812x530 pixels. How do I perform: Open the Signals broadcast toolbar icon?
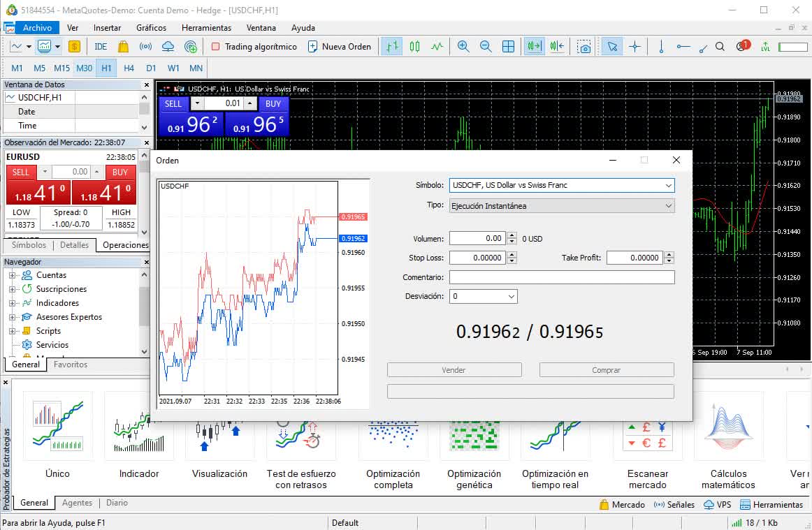click(x=145, y=47)
